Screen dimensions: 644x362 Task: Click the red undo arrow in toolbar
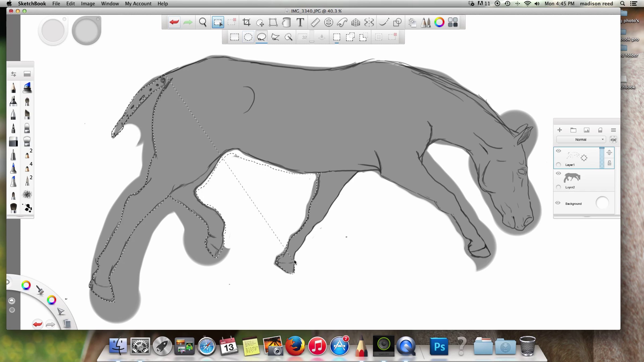[x=174, y=22]
